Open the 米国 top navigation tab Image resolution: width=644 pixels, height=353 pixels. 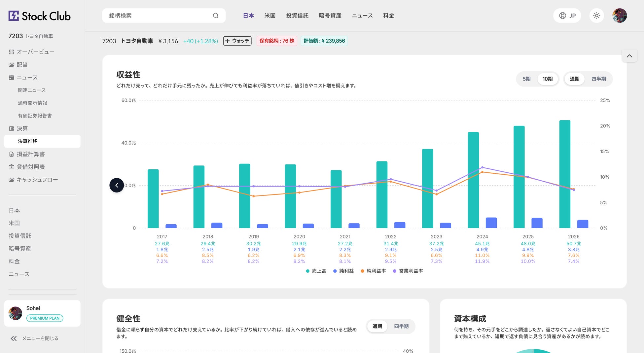270,16
